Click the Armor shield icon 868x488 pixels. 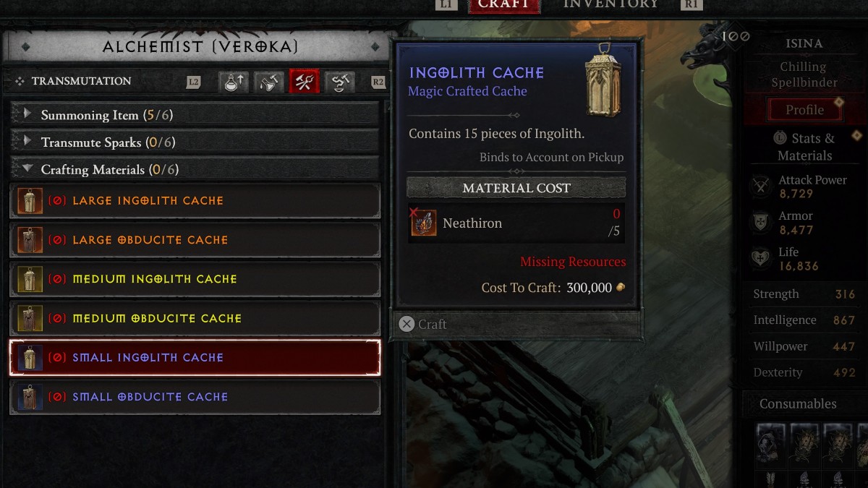coord(761,223)
